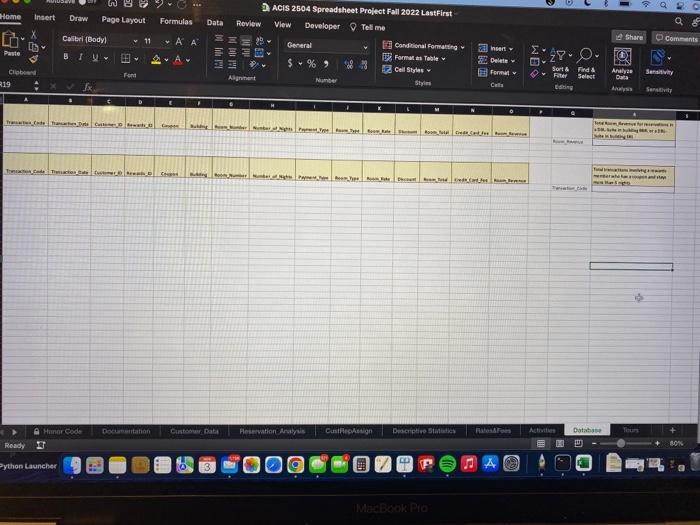
Task: Open Sort & Filter
Action: [x=560, y=62]
